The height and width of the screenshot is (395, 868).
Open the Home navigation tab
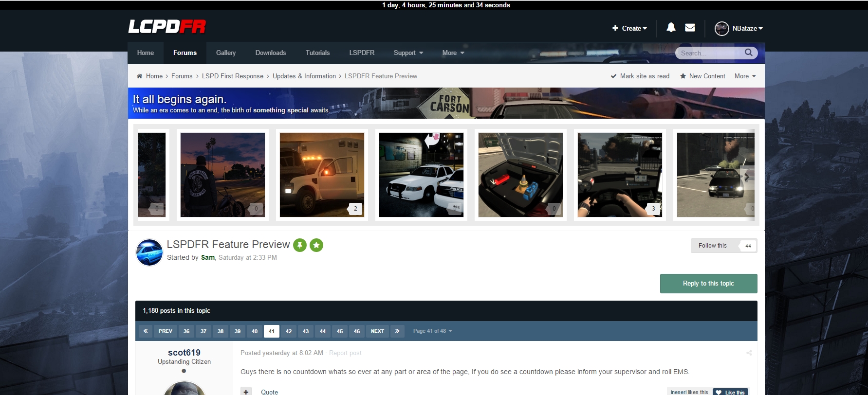(x=146, y=53)
